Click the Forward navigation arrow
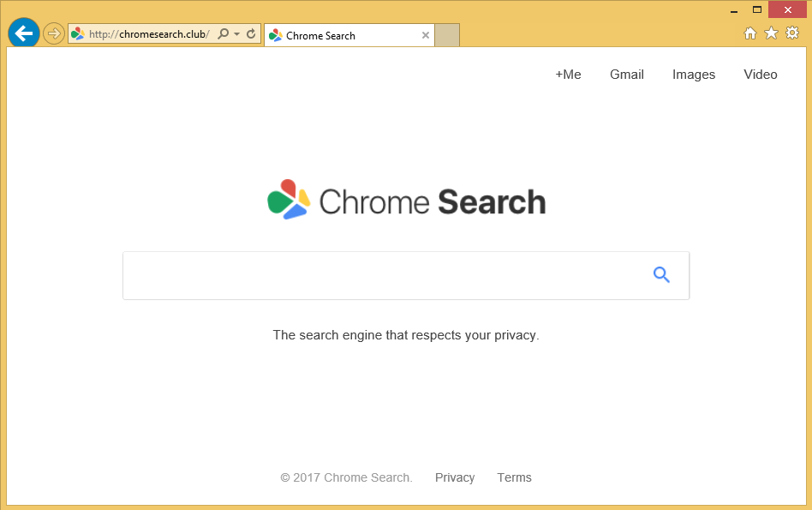Screen dimensions: 812x510 54,33
